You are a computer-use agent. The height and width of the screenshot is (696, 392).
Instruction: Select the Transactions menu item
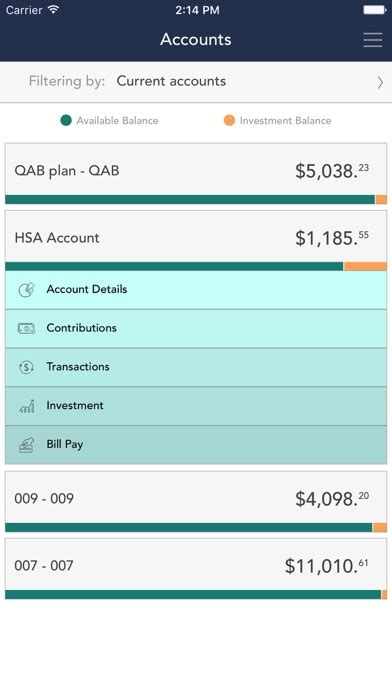point(196,367)
